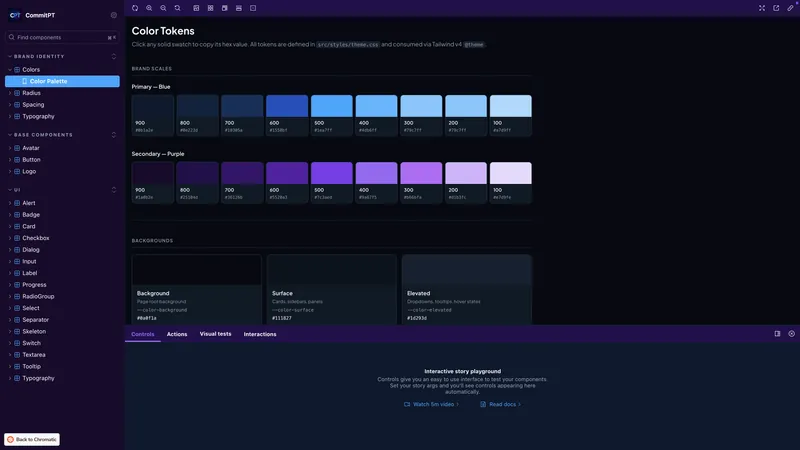The height and width of the screenshot is (450, 800).
Task: Copy the Secondary Purple 300 swatch
Action: [421, 183]
